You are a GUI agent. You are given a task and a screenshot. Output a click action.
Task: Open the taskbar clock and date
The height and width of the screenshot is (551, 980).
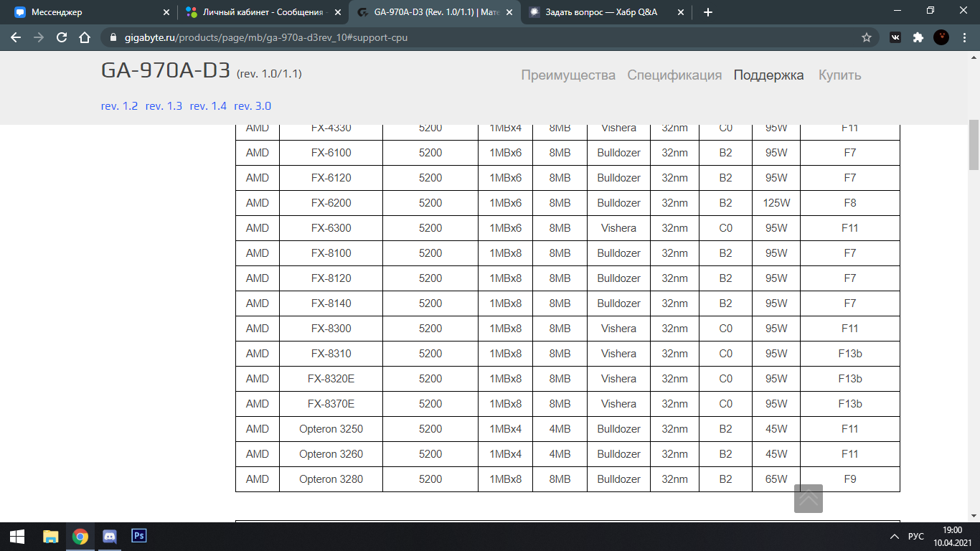tap(952, 536)
